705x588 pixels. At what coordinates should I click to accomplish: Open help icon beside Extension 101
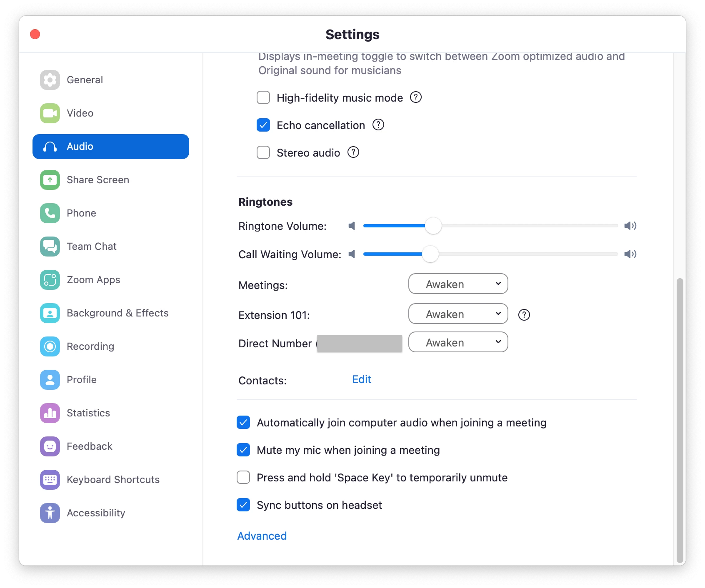tap(524, 315)
